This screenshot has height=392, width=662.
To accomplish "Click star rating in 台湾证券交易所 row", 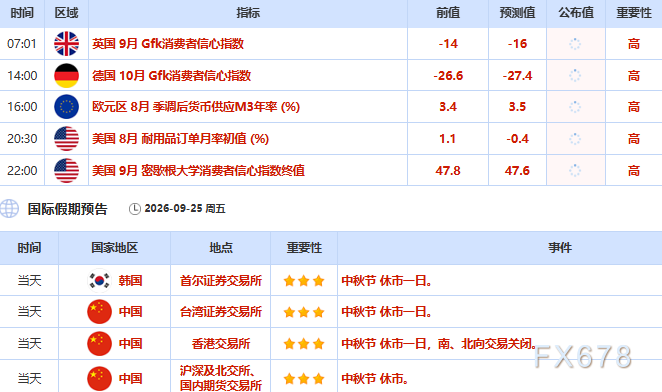I will point(304,312).
